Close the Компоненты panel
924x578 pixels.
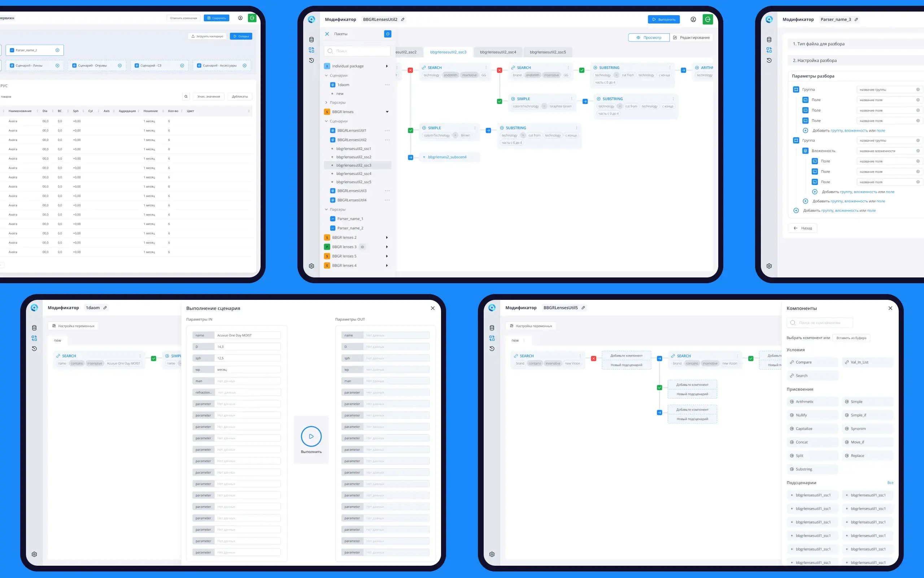coord(890,308)
